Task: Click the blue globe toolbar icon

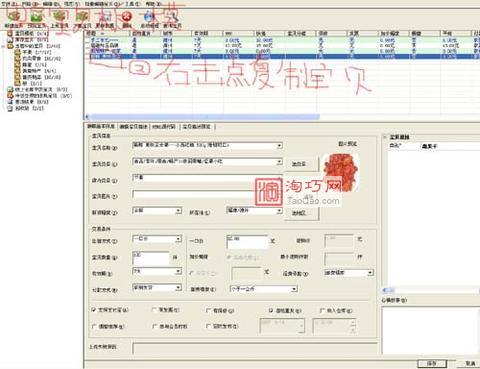Action: tap(150, 17)
